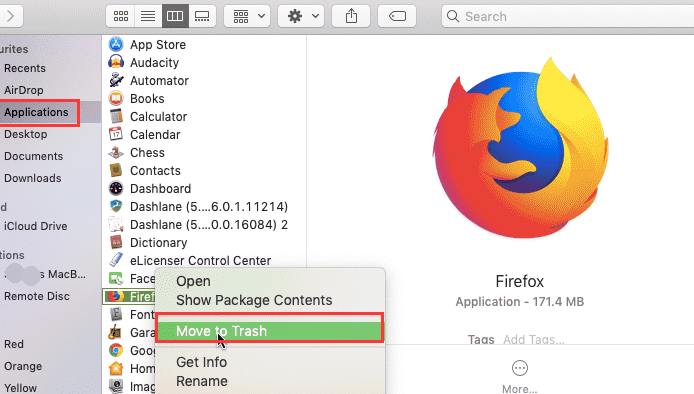This screenshot has height=394, width=694.
Task: Open Documents in sidebar
Action: (x=34, y=156)
